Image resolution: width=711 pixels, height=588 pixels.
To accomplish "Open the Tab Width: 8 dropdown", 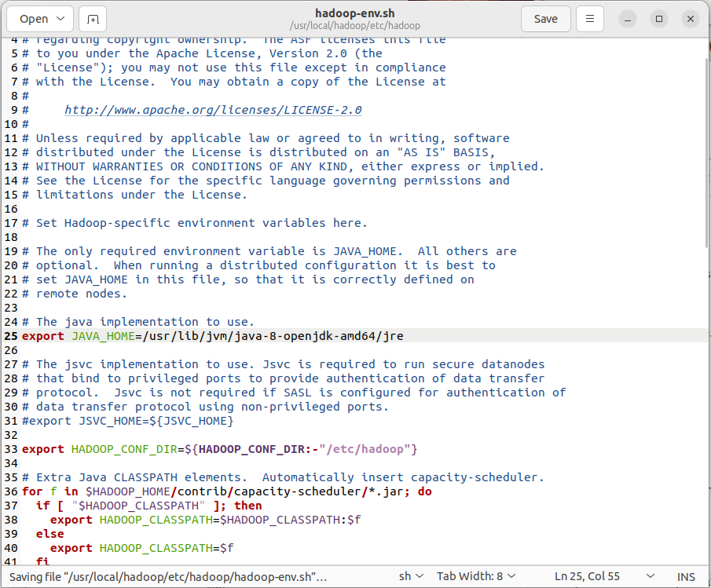I will [x=476, y=576].
